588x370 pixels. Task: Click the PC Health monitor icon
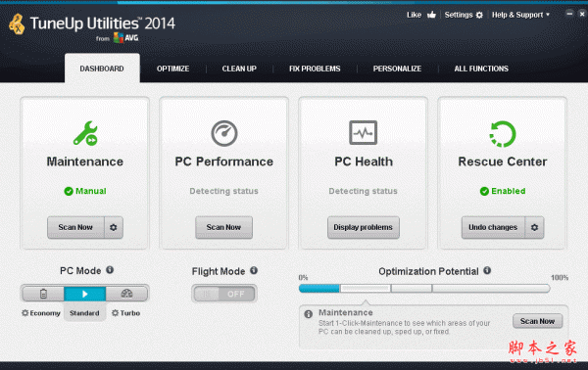363,132
